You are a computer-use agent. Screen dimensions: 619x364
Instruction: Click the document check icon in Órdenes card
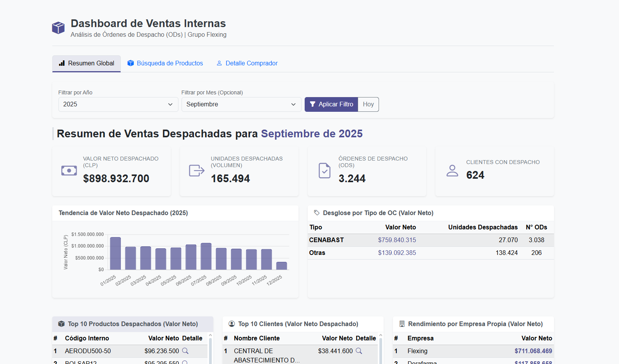[324, 171]
